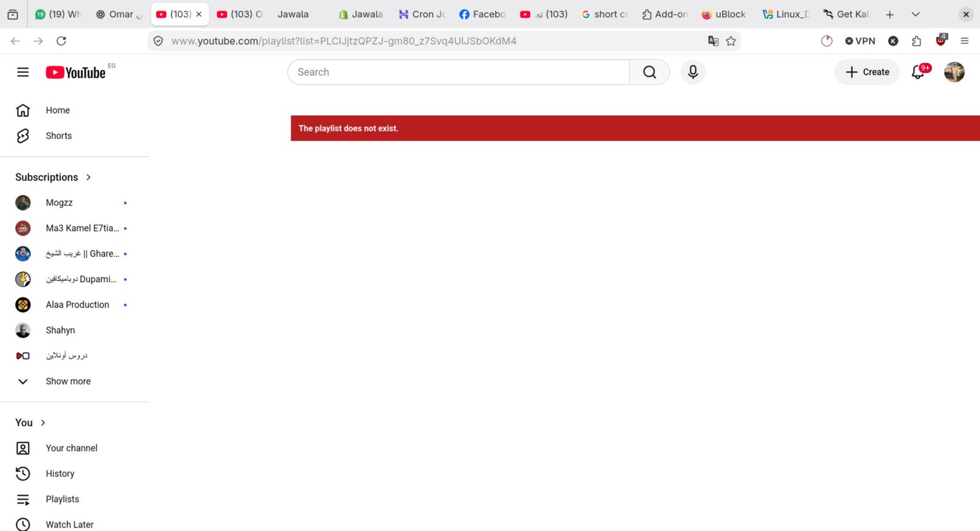Switch to the (19) Wh tab

point(59,14)
